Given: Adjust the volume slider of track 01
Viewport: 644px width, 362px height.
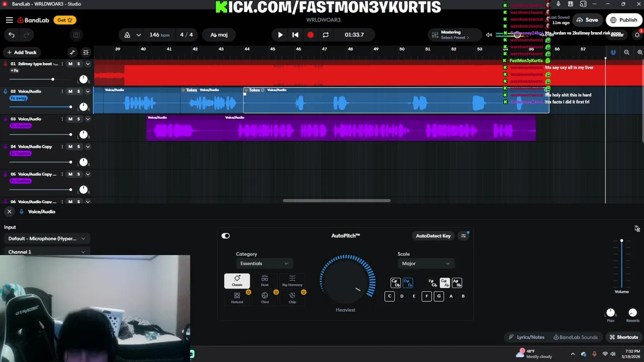Looking at the screenshot, I should (52, 79).
